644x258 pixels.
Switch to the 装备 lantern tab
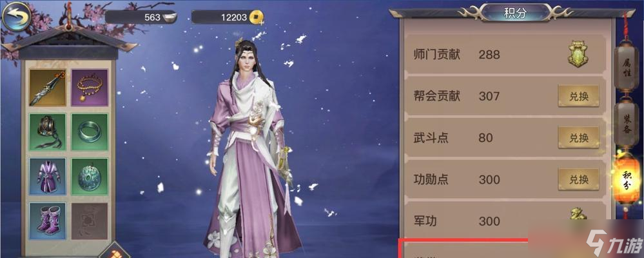tap(627, 124)
